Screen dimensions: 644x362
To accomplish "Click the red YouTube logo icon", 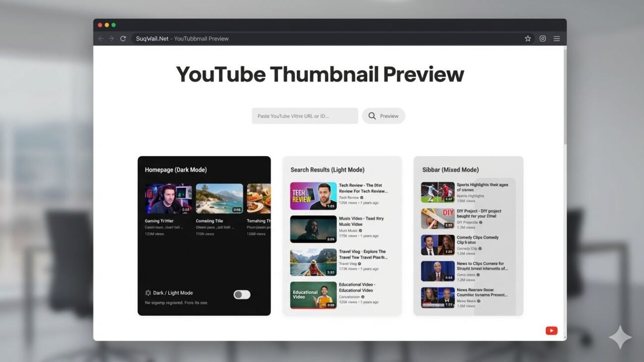I will 551,331.
